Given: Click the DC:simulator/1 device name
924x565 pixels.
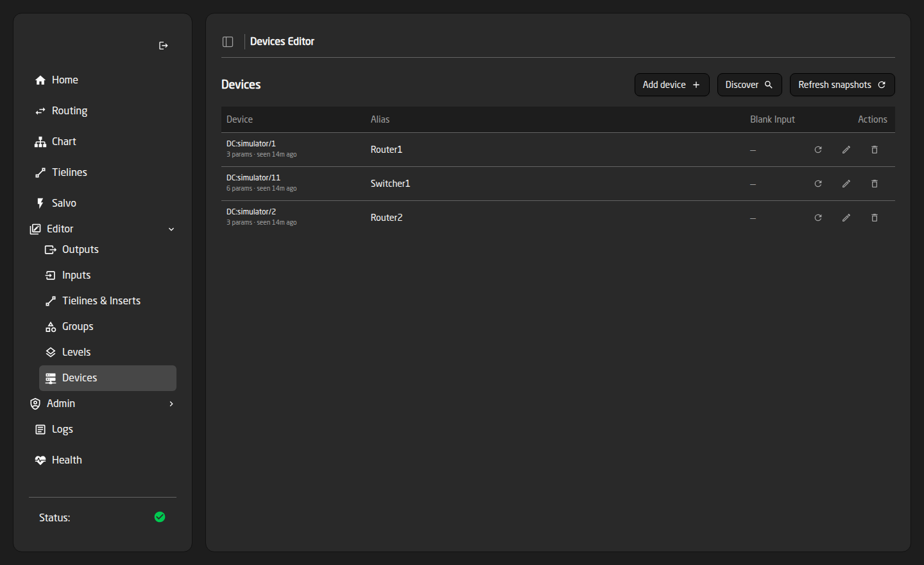Looking at the screenshot, I should pos(251,144).
